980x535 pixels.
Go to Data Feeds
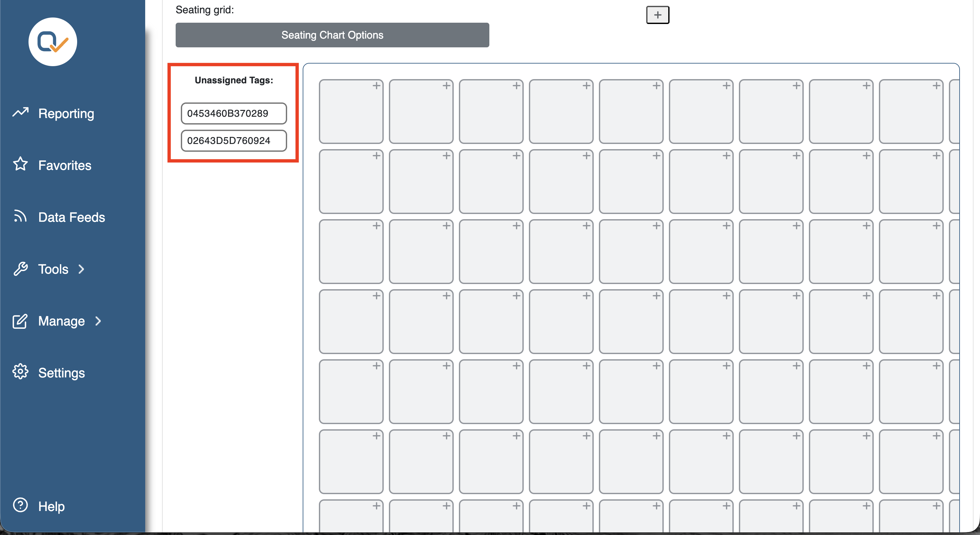[x=72, y=217]
